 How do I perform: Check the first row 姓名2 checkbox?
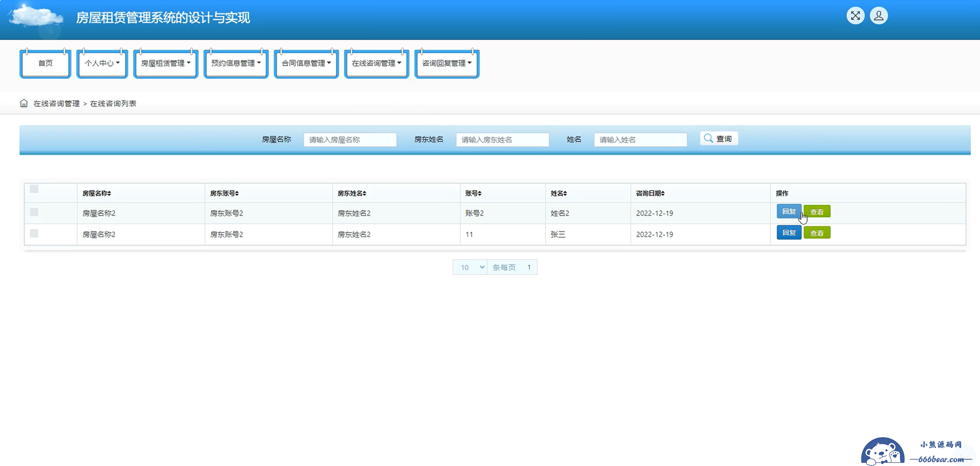(x=34, y=212)
